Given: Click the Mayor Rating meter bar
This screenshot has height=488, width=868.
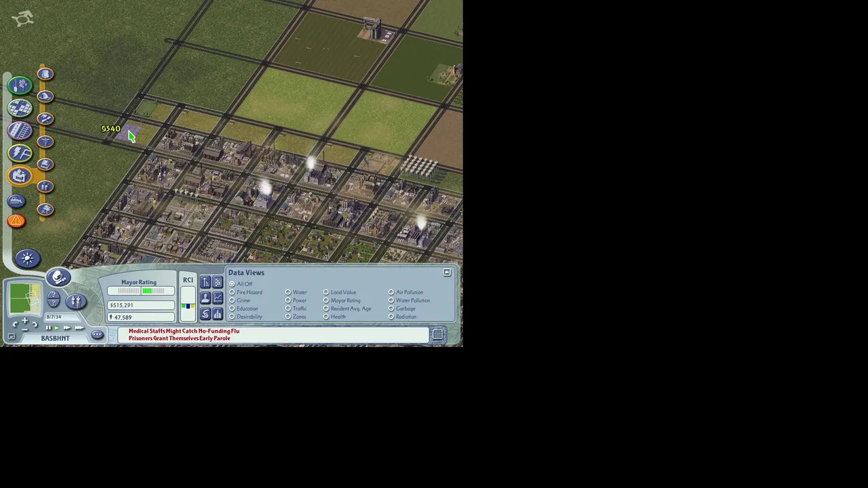Looking at the screenshot, I should 141,291.
